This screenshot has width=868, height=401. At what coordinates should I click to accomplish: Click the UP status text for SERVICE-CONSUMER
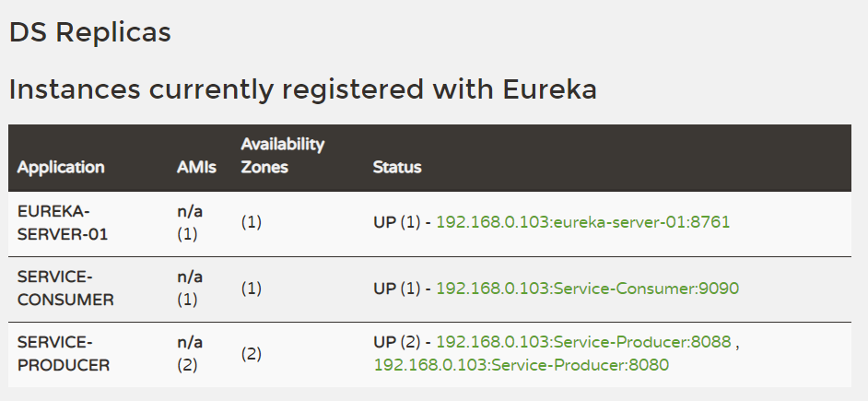(x=396, y=289)
